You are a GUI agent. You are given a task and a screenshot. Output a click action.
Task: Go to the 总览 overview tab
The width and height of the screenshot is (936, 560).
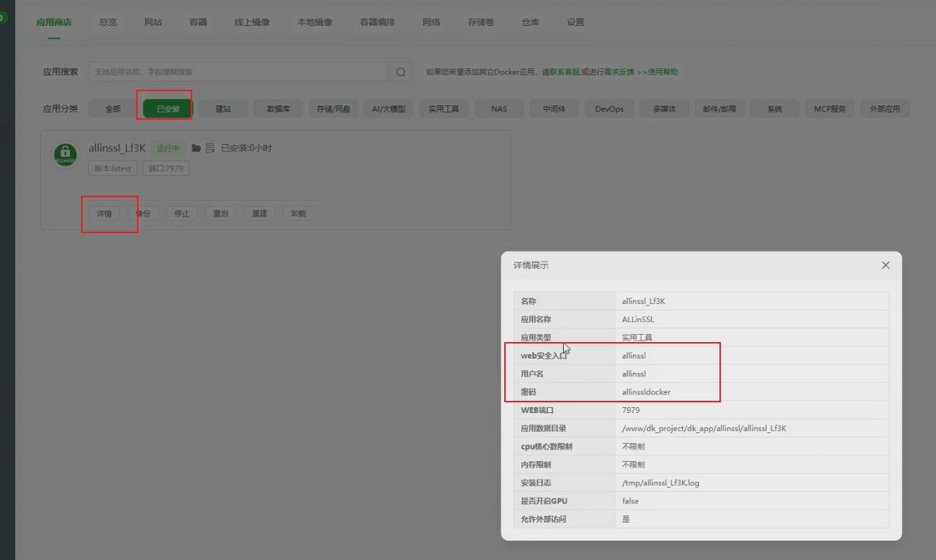(108, 22)
